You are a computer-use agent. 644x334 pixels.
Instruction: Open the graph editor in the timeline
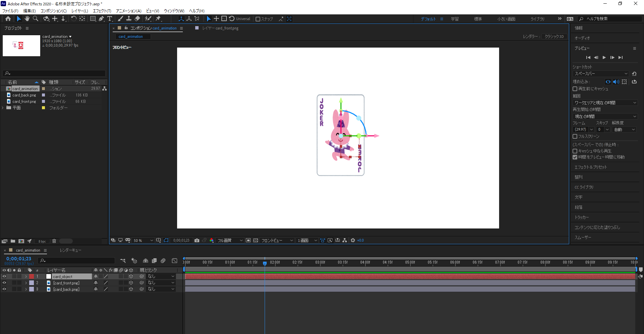tap(174, 261)
